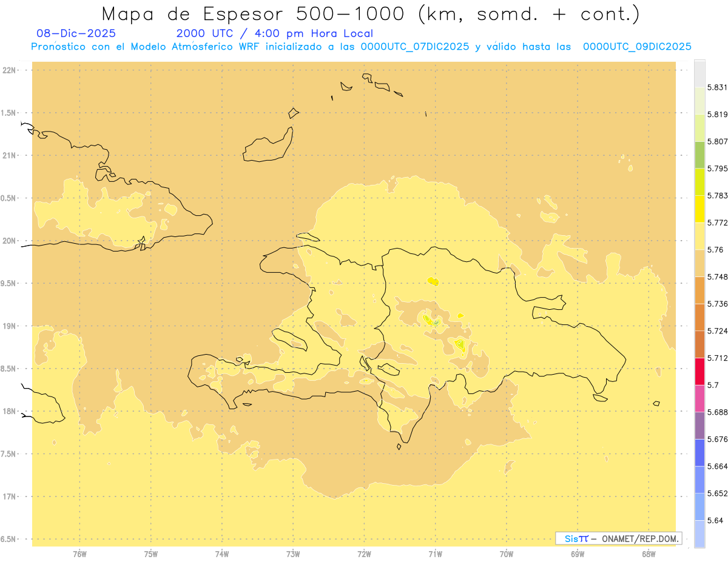This screenshot has width=728, height=562.
Task: Click the 5.831 legend value
Action: 717,87
